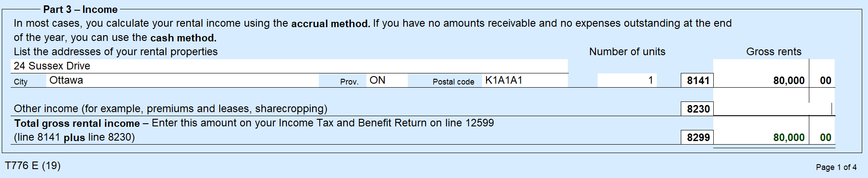Select the City field containing Ottawa
The height and width of the screenshot is (178, 868).
click(182, 81)
